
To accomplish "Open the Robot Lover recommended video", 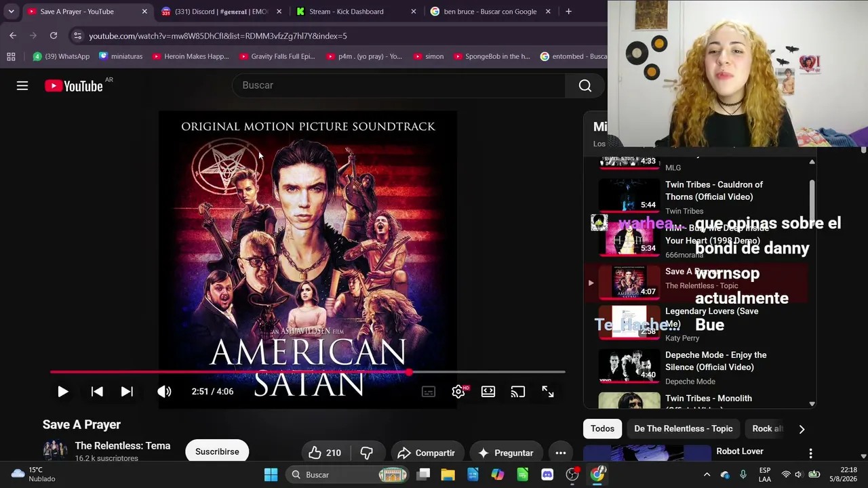I will click(740, 451).
